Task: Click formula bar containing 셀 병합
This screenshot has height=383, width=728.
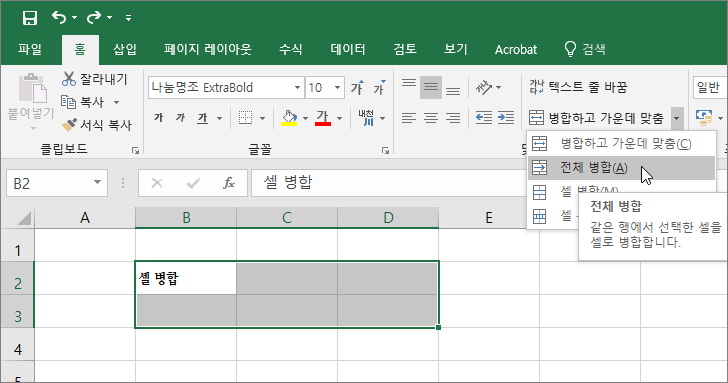Action: point(389,183)
